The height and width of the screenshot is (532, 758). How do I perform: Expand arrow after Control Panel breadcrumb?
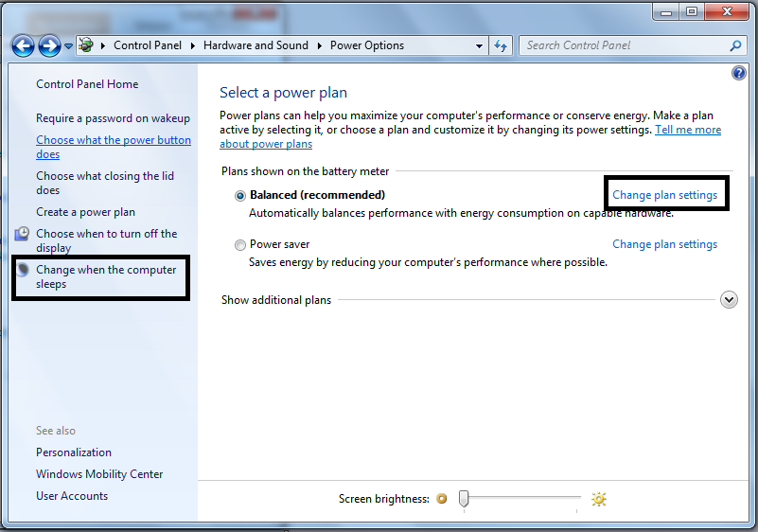coord(192,46)
